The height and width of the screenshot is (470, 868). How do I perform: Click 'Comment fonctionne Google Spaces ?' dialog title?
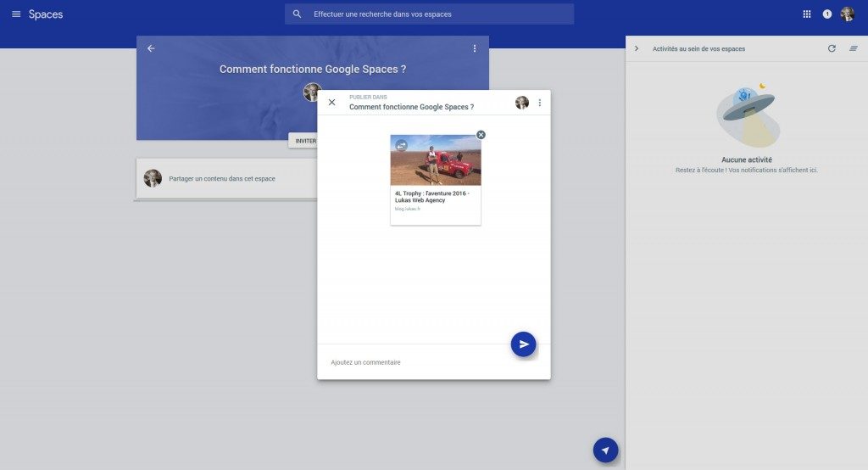pyautogui.click(x=411, y=107)
